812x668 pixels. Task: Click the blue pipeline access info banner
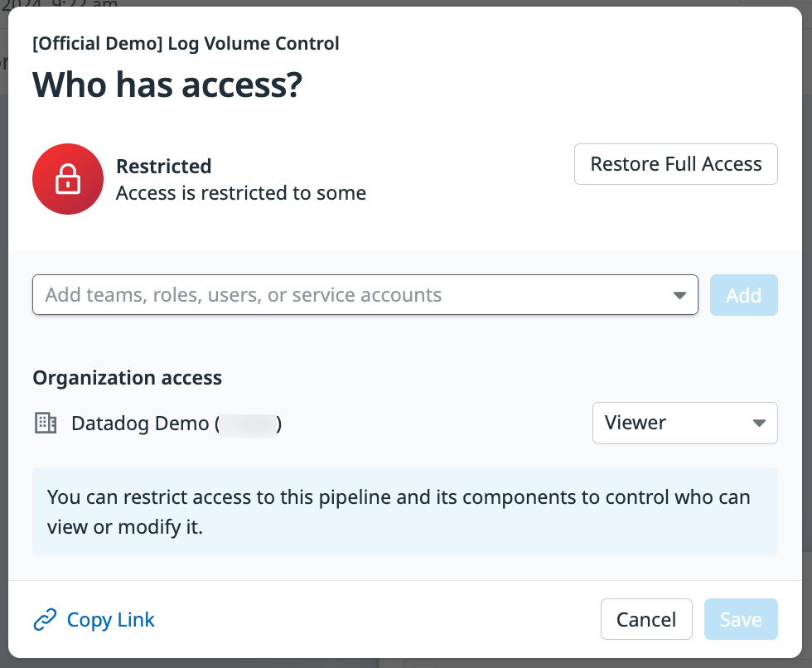click(x=404, y=511)
